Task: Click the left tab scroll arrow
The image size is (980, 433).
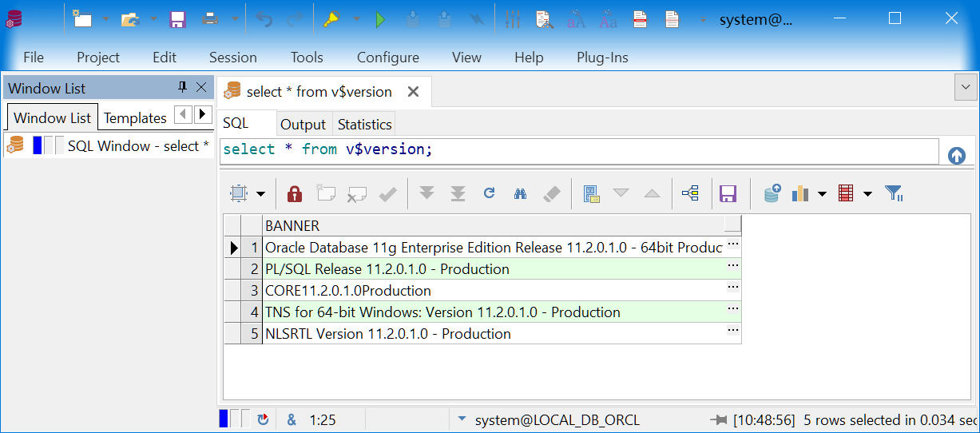Action: coord(183,114)
